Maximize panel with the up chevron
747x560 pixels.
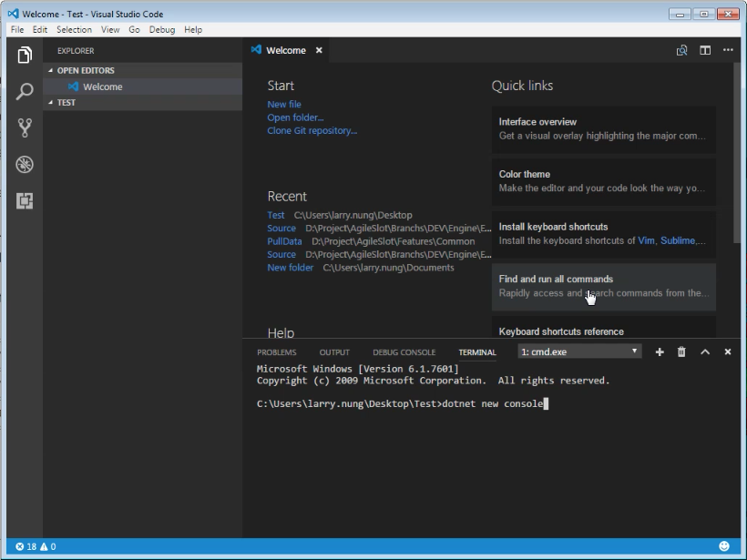[705, 351]
